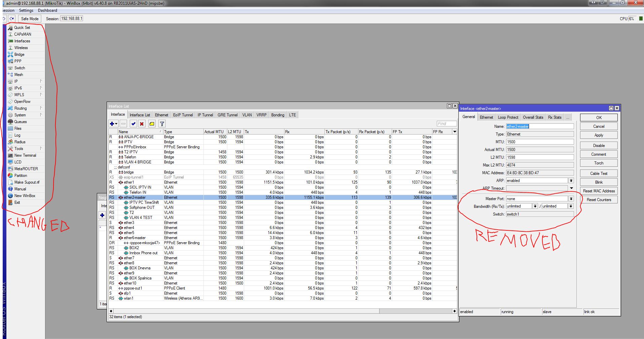644x339 pixels.
Task: Click Reset MAC Address button
Action: 599,191
